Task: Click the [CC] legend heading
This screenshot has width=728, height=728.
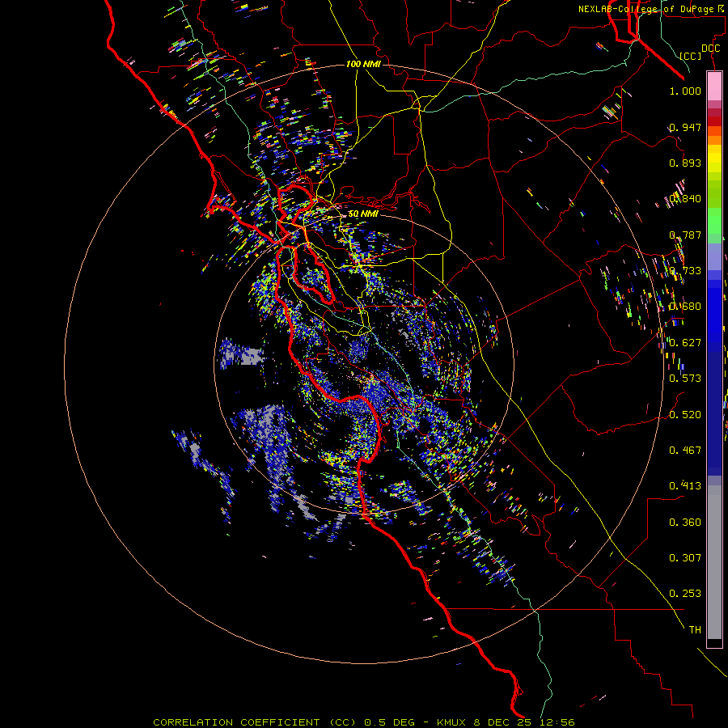Action: (691, 56)
